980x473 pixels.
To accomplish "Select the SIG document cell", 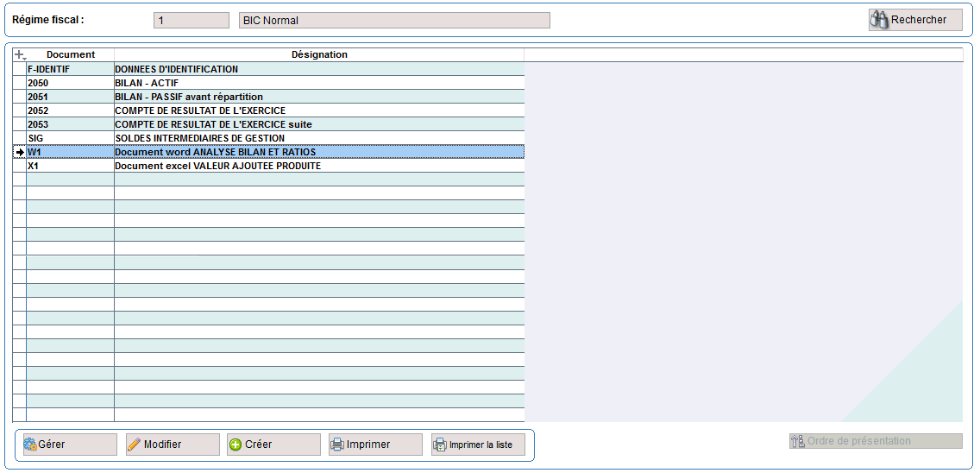I will (x=70, y=138).
